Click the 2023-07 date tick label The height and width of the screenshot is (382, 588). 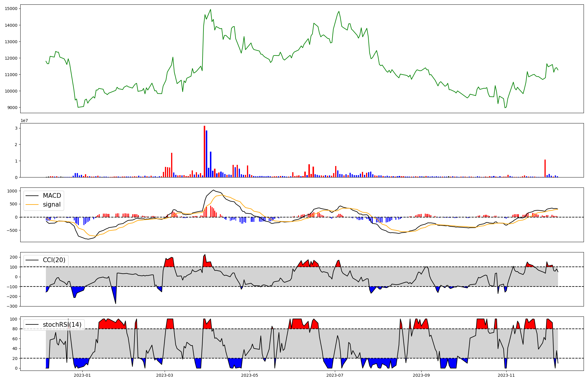(x=335, y=375)
